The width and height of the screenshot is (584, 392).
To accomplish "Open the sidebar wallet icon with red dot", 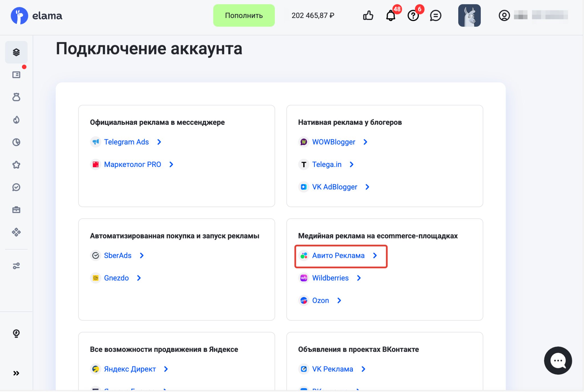I will point(16,75).
